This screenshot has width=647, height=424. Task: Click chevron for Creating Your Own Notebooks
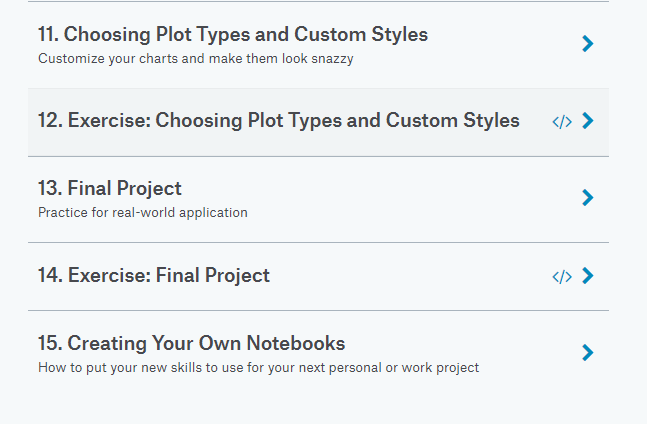tap(588, 352)
